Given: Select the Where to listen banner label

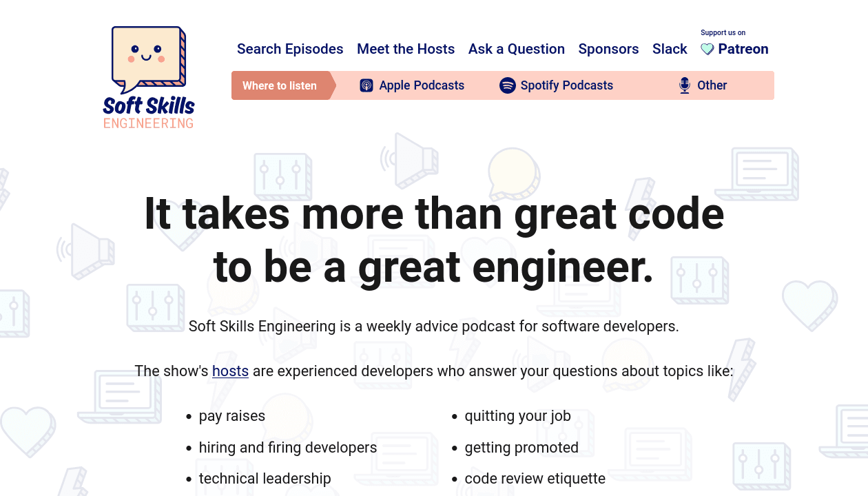Looking at the screenshot, I should pos(280,85).
